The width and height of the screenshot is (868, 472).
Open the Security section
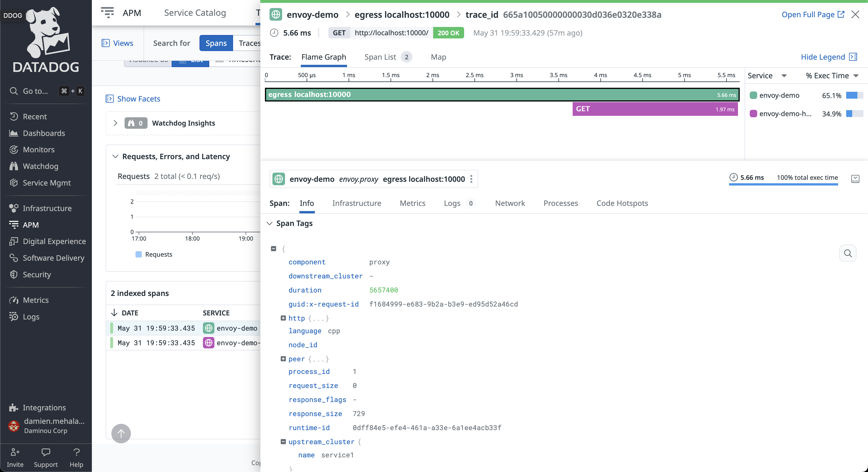click(x=37, y=274)
